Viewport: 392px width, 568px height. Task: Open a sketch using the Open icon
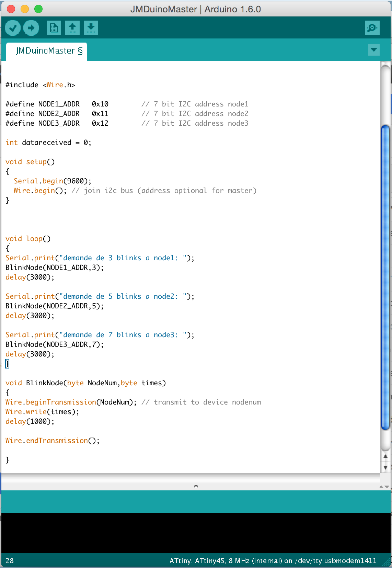point(72,28)
